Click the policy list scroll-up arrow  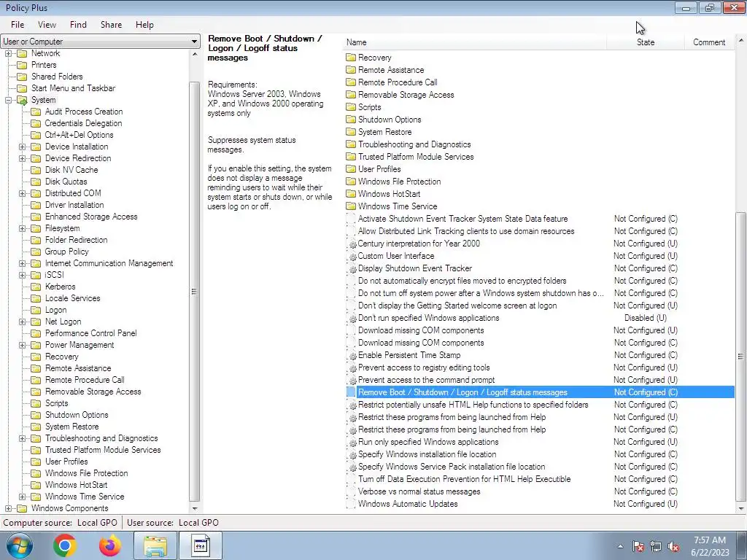pyautogui.click(x=741, y=42)
